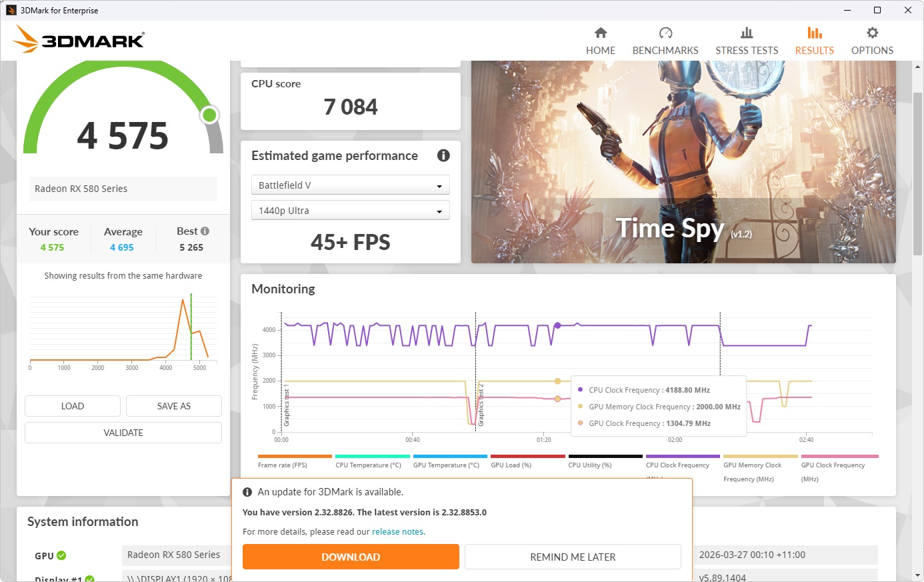Click STRESS TESTS menu label

point(747,50)
